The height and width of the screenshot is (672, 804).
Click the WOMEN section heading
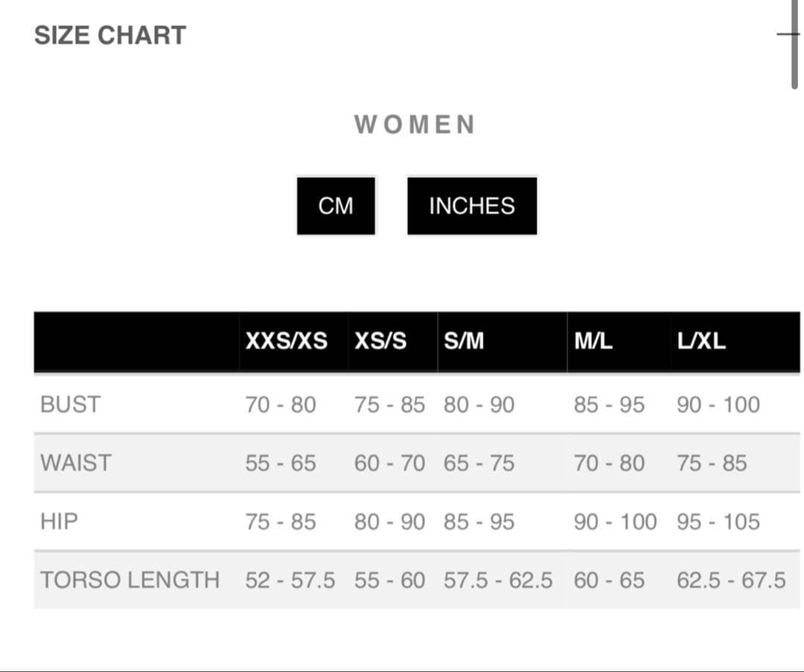pos(415,124)
